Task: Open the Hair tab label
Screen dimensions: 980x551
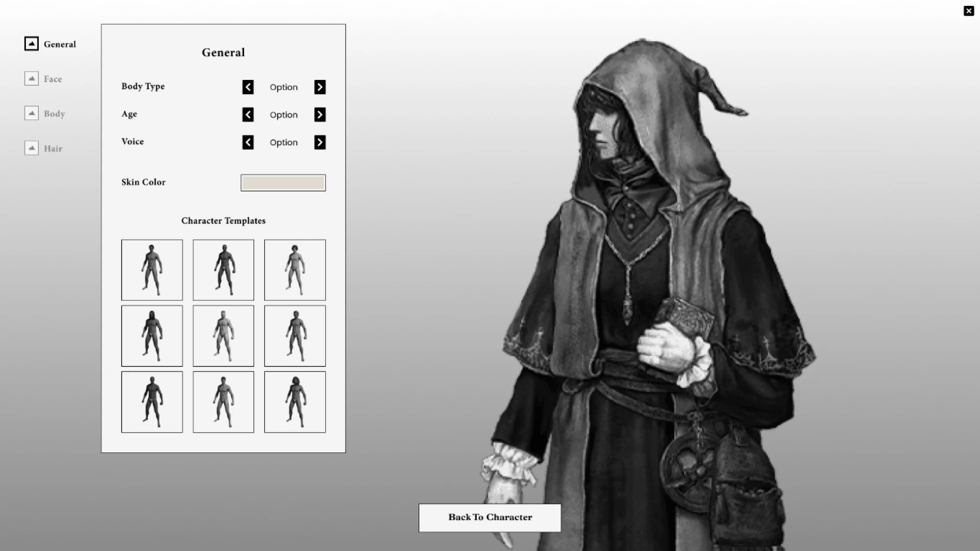Action: [x=53, y=148]
